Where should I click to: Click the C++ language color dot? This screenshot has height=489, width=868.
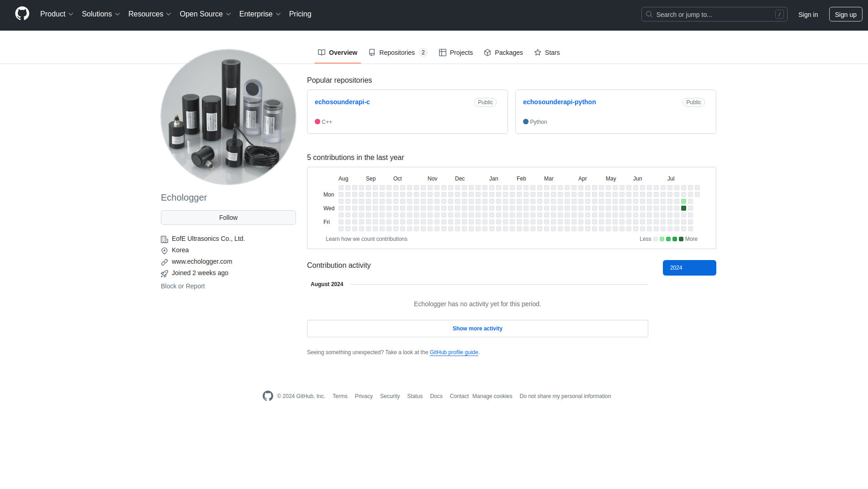coord(318,122)
